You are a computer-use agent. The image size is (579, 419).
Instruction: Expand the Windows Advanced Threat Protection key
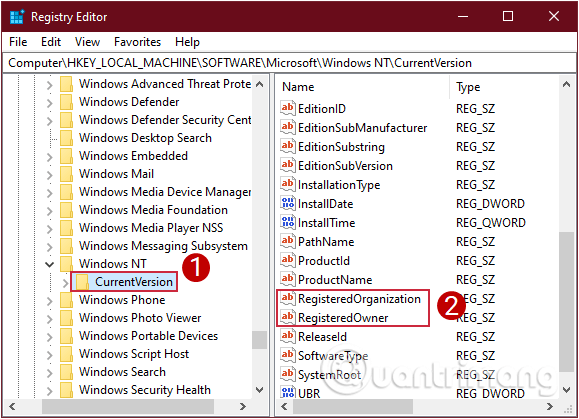tap(49, 85)
